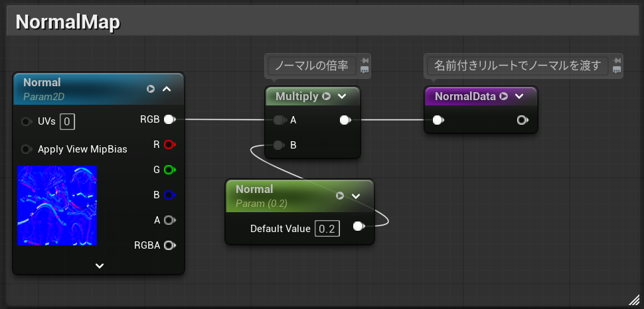644x309 pixels.
Task: Click Multiply node's B input pin
Action: point(279,145)
